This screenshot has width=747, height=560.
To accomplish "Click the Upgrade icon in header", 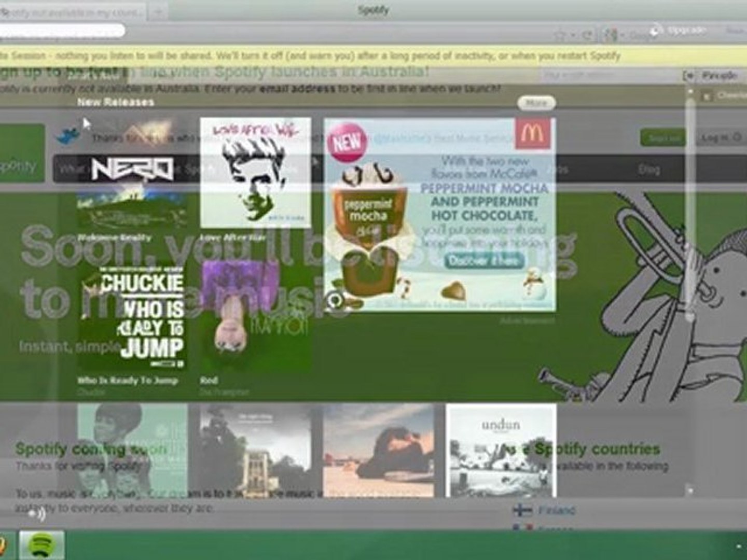I will click(x=656, y=31).
